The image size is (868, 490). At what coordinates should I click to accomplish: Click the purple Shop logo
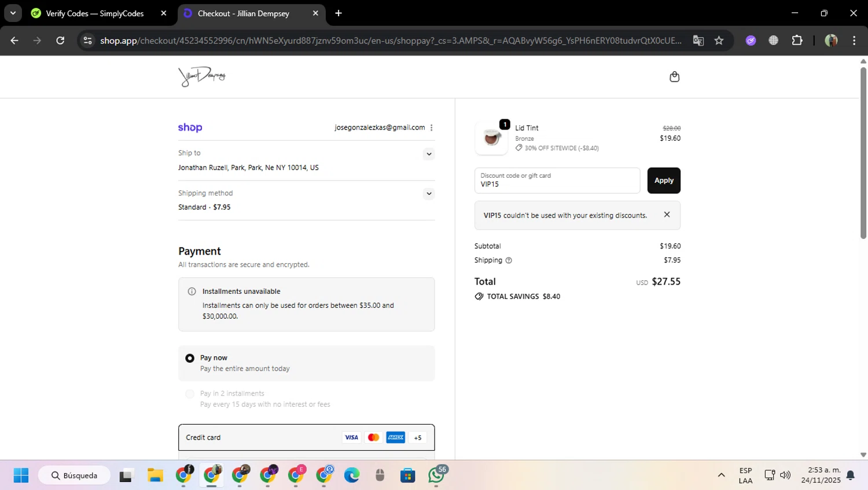coord(190,128)
